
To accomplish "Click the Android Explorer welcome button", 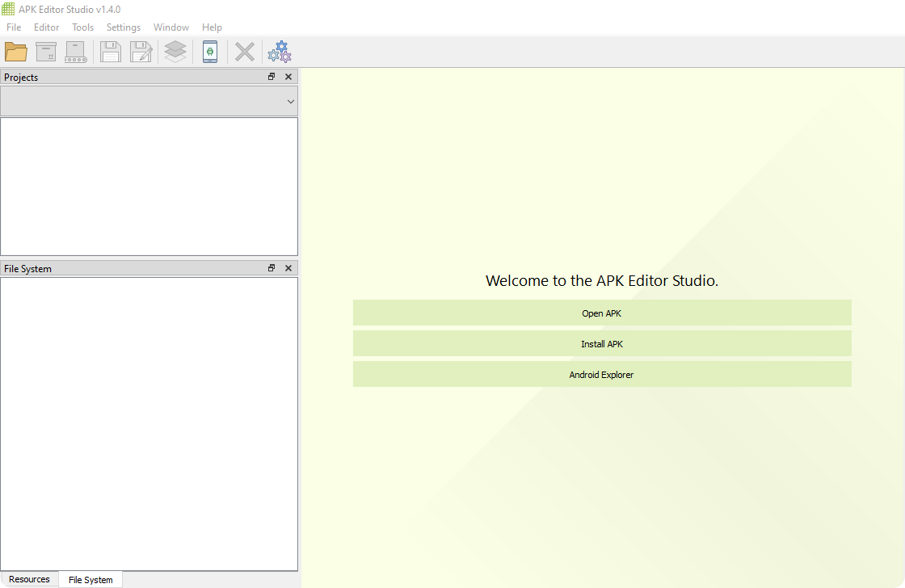I will (602, 375).
